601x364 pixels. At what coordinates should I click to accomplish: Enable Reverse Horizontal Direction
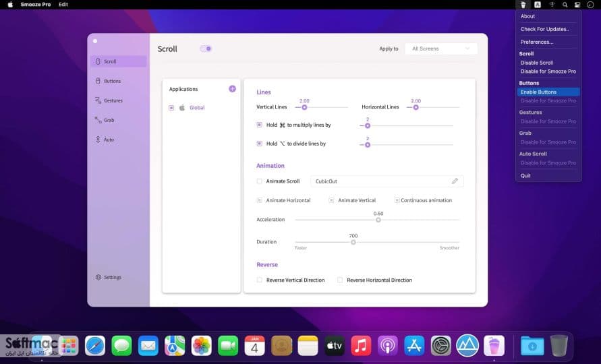pos(340,280)
